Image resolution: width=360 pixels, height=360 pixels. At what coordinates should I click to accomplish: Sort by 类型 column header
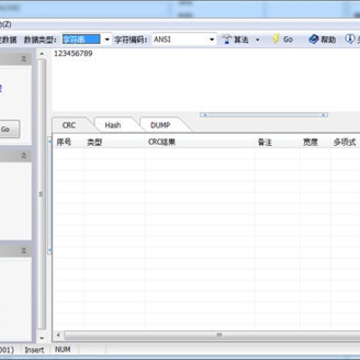tap(114, 142)
